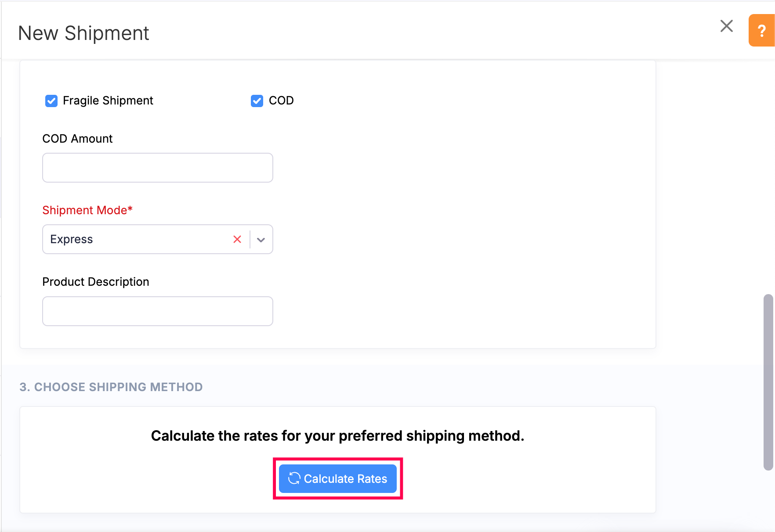Click the 'Calculate the rates' prompt text
775x532 pixels.
coord(337,436)
